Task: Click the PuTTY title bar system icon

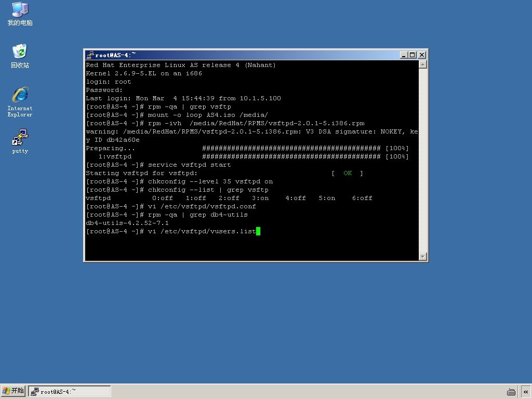Action: point(90,55)
